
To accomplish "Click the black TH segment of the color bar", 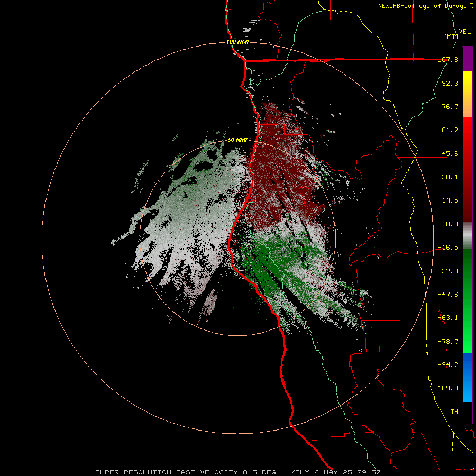I will pos(467,413).
